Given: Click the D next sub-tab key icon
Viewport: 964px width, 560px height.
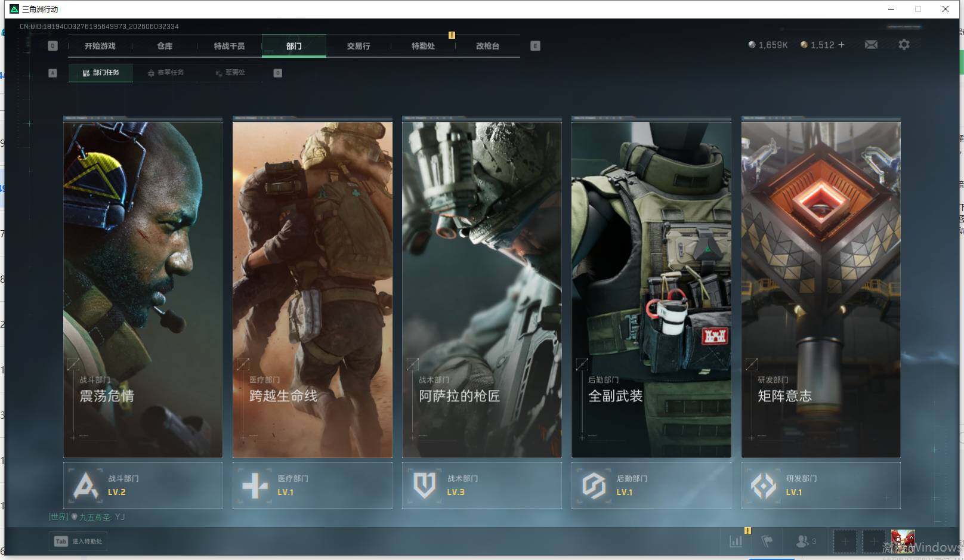Looking at the screenshot, I should [x=277, y=73].
